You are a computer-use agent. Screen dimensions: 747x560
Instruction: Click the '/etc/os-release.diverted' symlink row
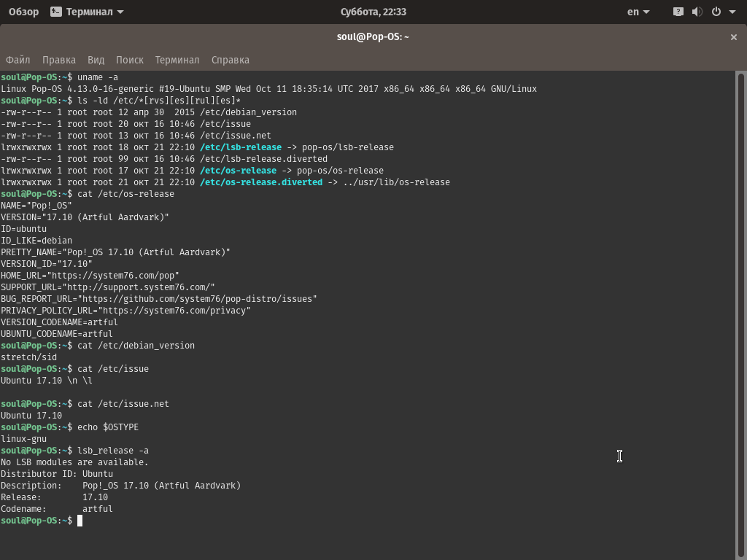[225, 182]
